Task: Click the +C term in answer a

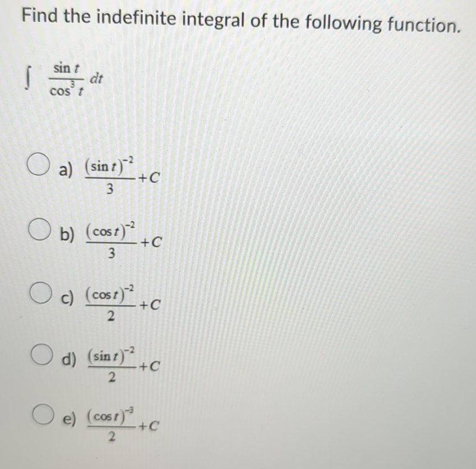Action: click(148, 178)
